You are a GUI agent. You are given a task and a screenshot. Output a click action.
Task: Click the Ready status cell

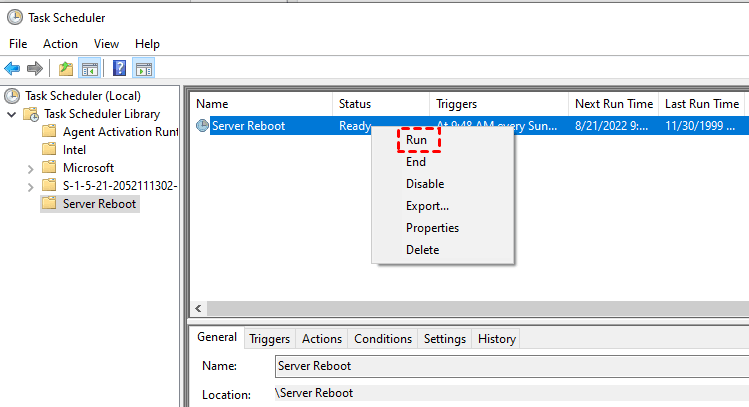[x=355, y=126]
